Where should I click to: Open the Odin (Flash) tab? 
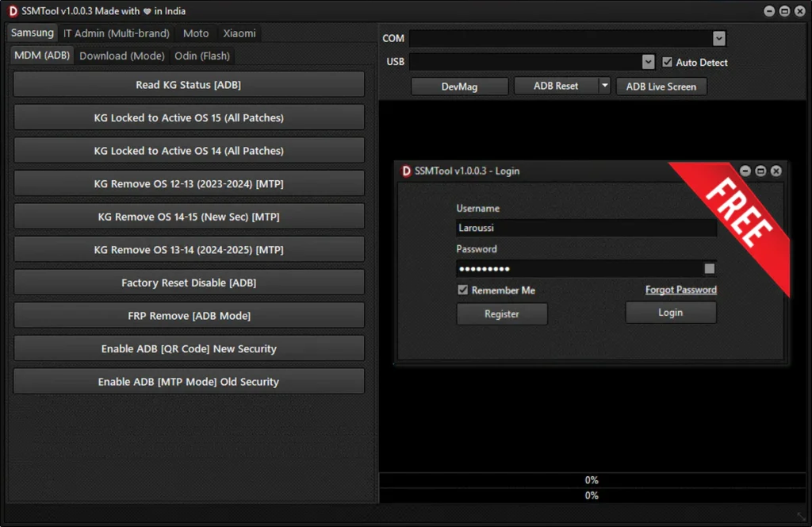tap(202, 56)
